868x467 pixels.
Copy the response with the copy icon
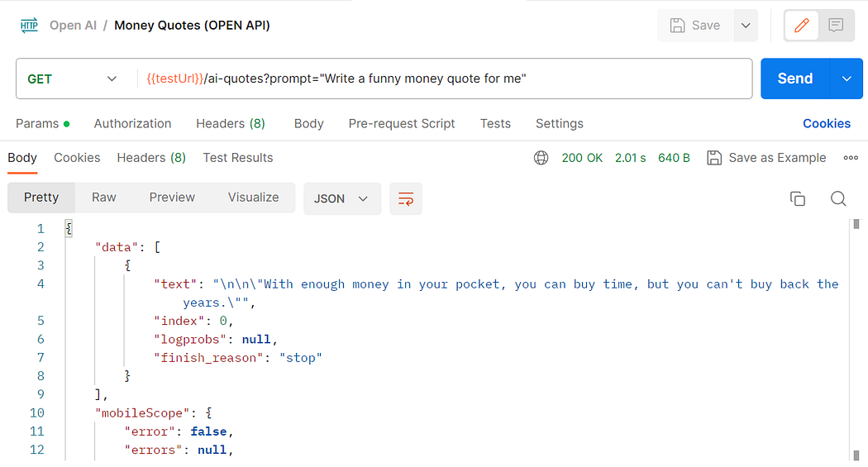pyautogui.click(x=797, y=198)
